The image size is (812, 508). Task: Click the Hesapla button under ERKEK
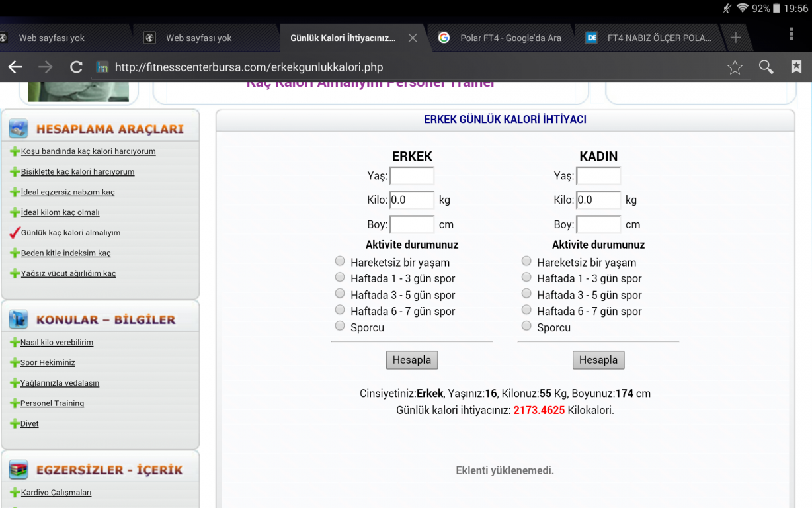pyautogui.click(x=412, y=360)
